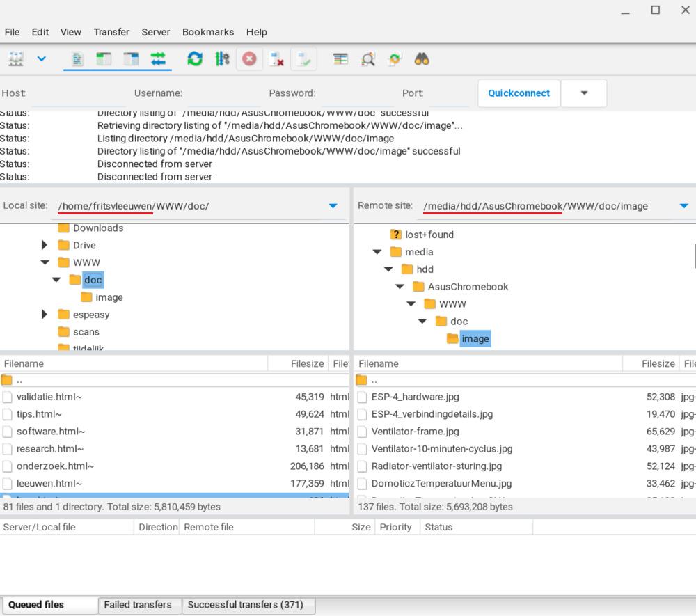Open the directory listing filters dialog
696x616 pixels.
coord(340,59)
